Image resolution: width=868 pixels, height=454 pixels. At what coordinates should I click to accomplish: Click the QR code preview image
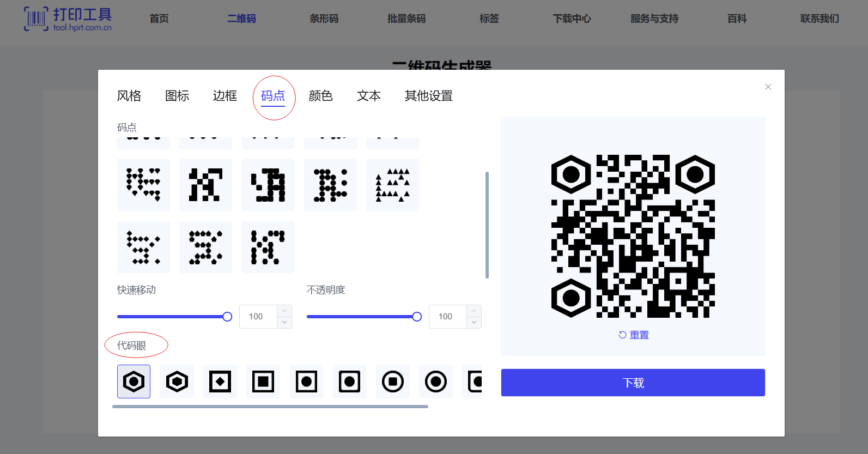[x=633, y=237]
